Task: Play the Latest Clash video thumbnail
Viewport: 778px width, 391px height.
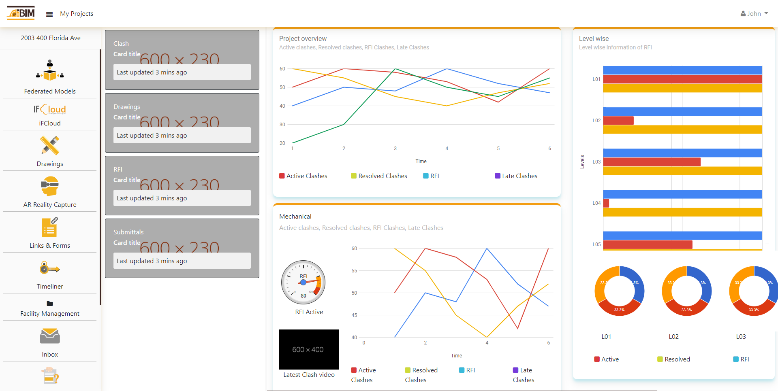Action: (x=309, y=349)
